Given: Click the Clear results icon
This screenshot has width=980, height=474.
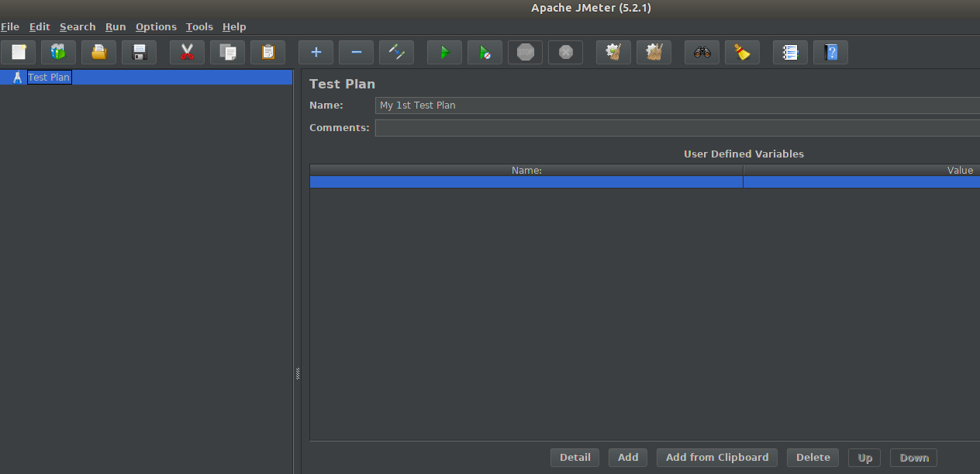Looking at the screenshot, I should tap(613, 53).
